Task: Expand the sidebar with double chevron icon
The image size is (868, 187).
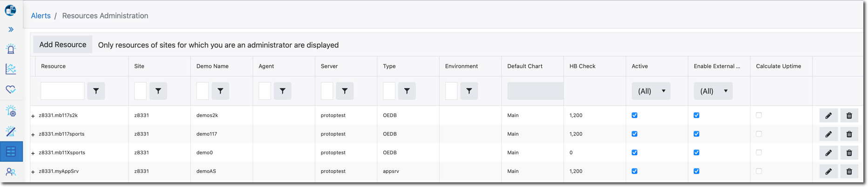Action: pyautogui.click(x=11, y=29)
